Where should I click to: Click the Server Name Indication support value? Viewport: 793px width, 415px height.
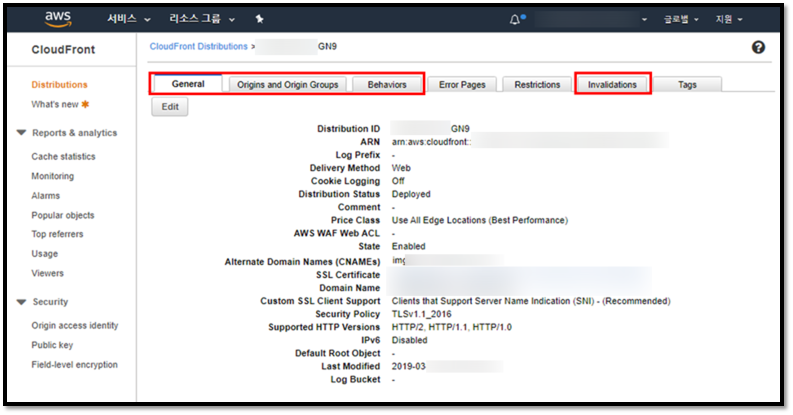(531, 301)
